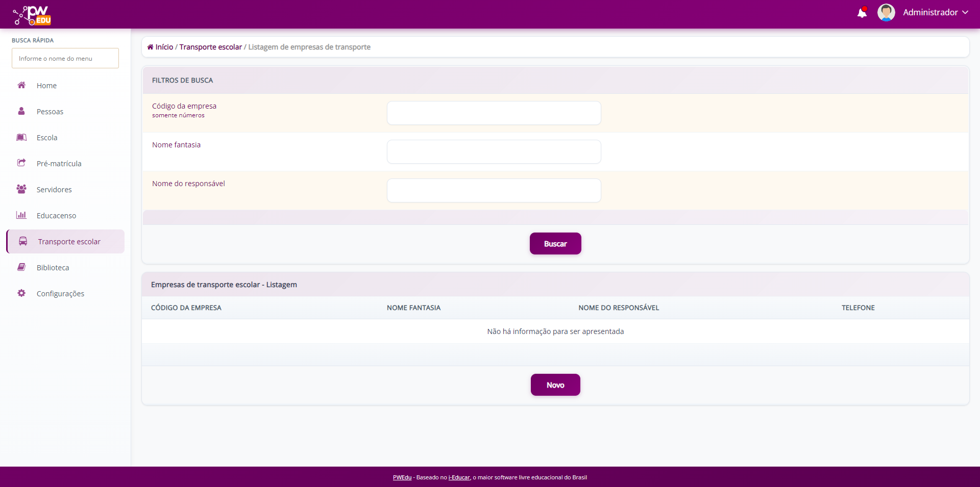980x487 pixels.
Task: Select the Biblioteca book icon
Action: point(21,267)
